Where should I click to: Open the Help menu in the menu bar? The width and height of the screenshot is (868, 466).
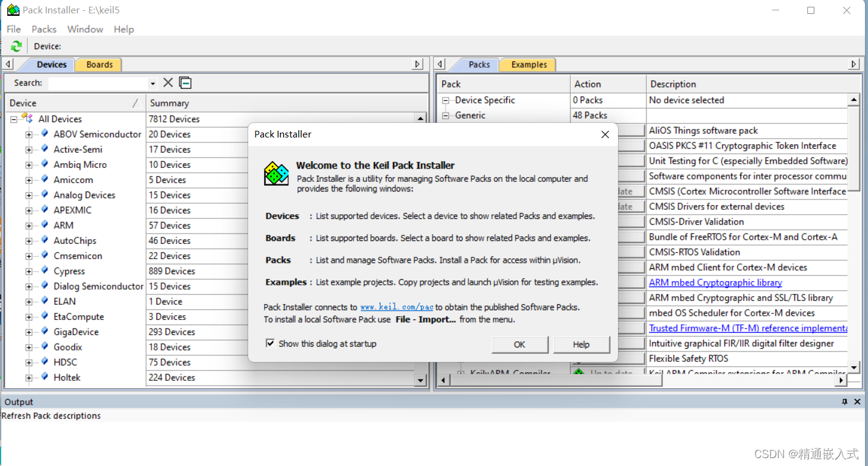click(123, 29)
